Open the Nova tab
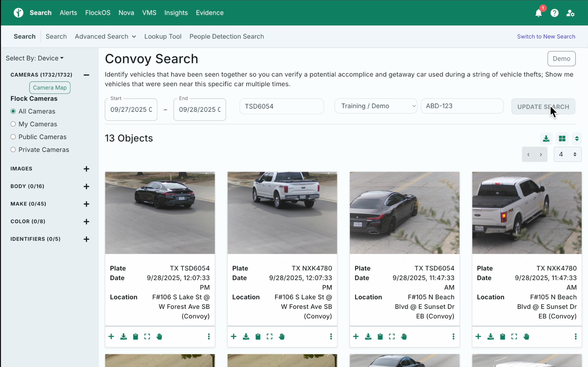This screenshot has height=367, width=588. point(126,13)
